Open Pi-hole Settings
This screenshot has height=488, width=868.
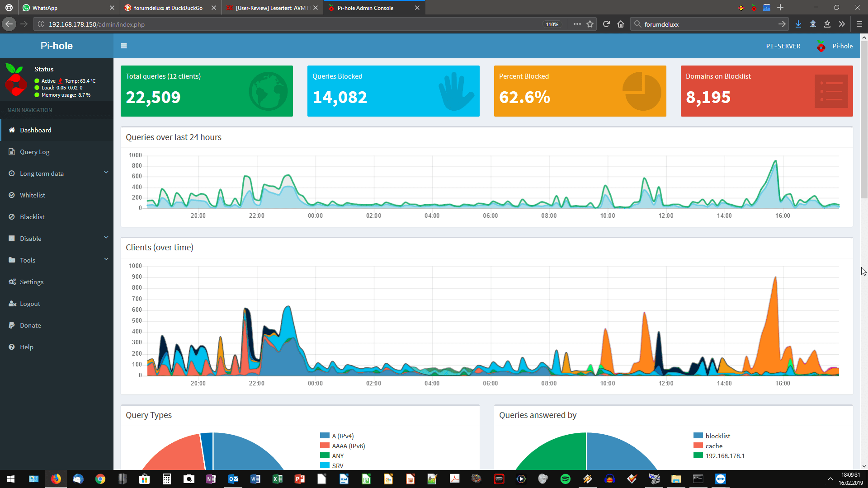[x=57, y=282]
